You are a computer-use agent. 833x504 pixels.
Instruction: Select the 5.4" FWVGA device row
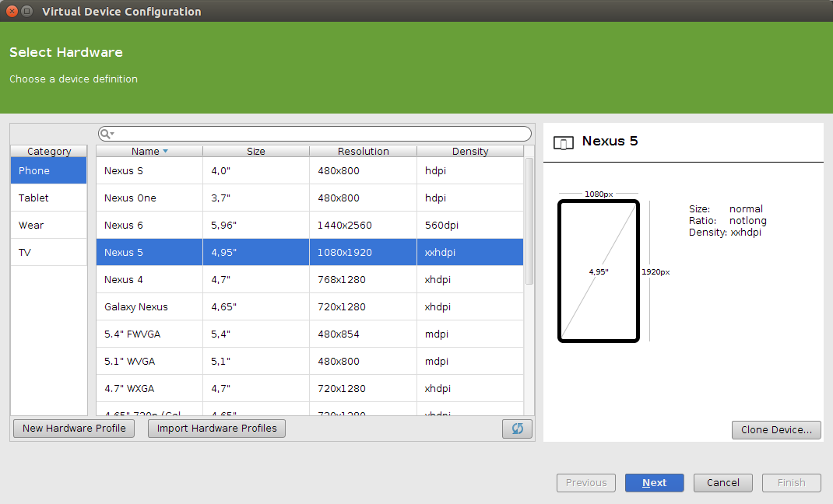310,334
